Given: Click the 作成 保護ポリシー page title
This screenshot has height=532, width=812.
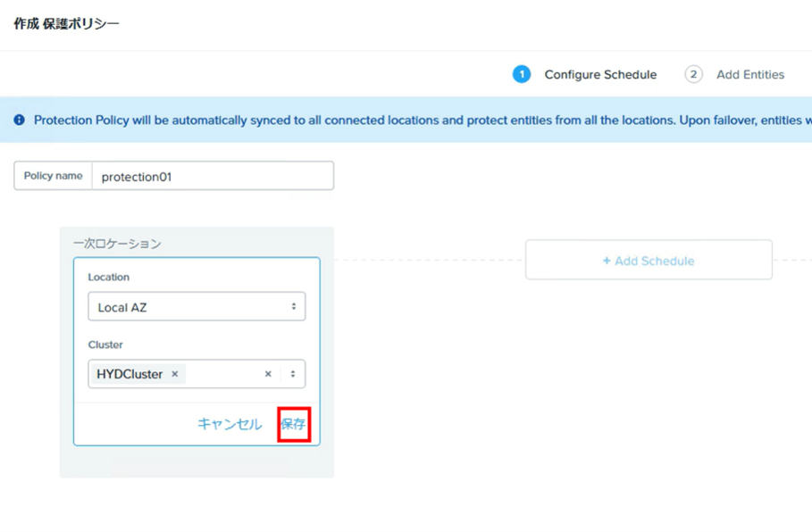Looking at the screenshot, I should 66,24.
